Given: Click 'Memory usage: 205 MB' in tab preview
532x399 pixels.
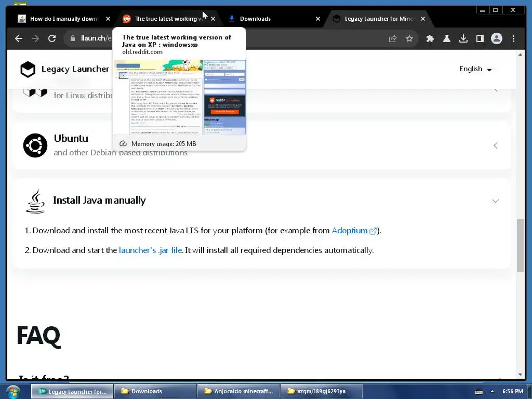Looking at the screenshot, I should pyautogui.click(x=164, y=144).
